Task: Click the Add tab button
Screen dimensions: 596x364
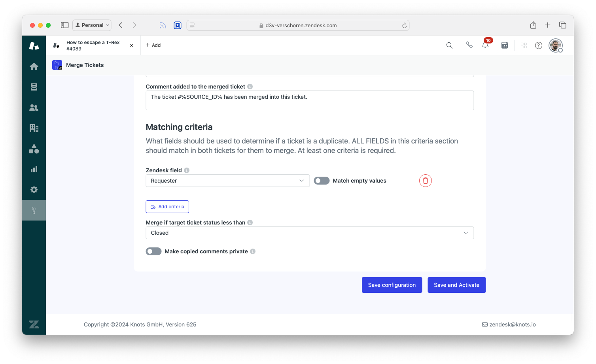Action: pos(153,45)
